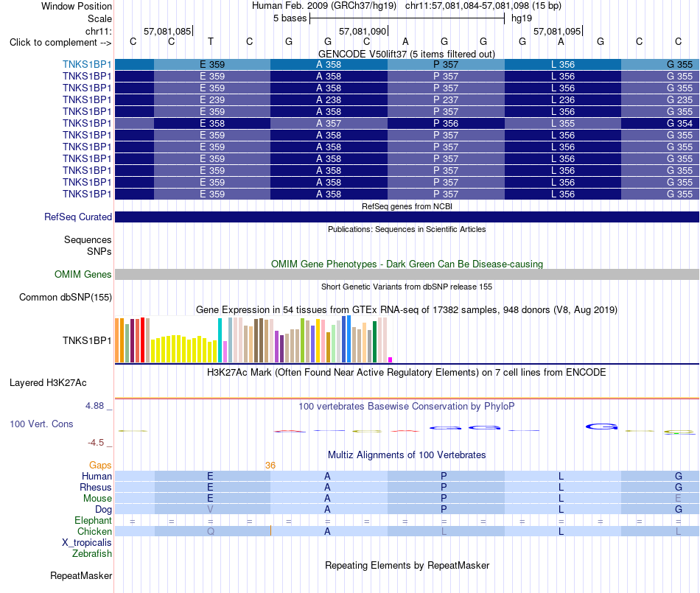Click the V residue in Dog row

[210, 510]
